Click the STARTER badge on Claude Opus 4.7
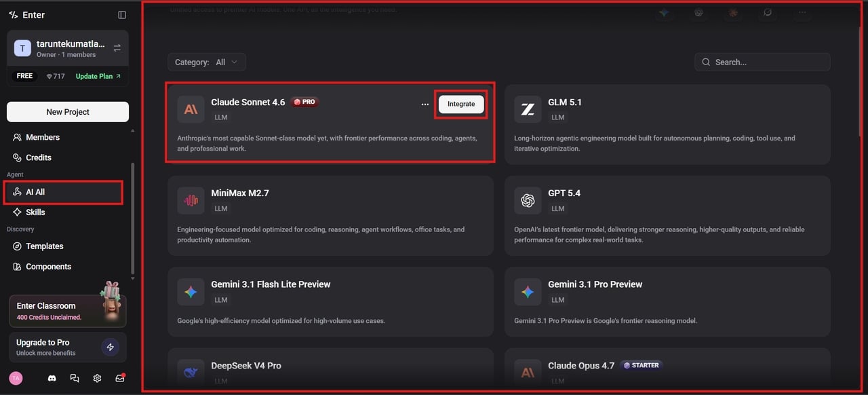868x395 pixels. [x=641, y=365]
